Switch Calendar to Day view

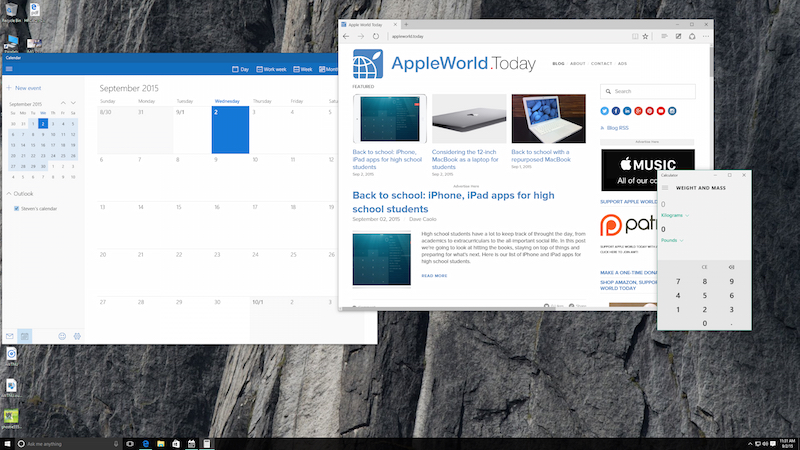[240, 69]
